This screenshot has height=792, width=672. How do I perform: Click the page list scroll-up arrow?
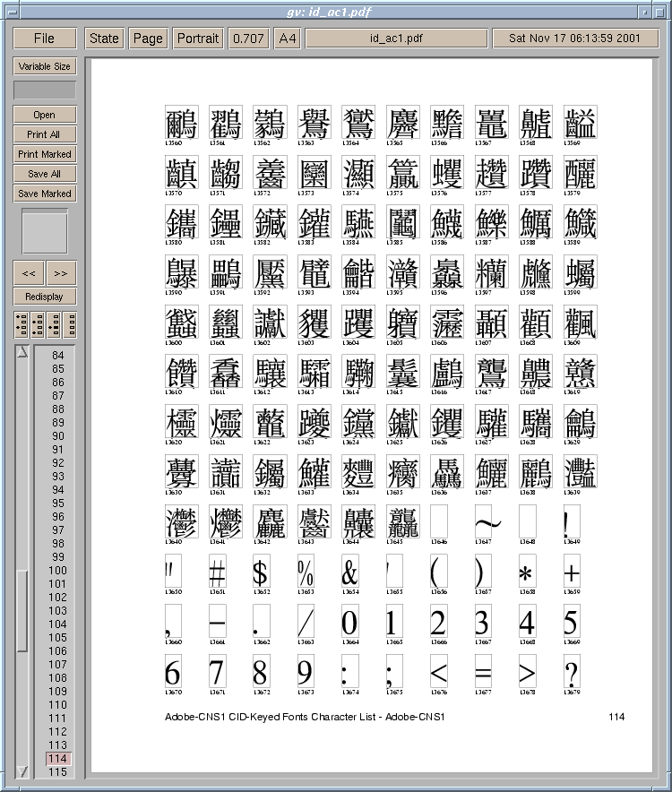[x=22, y=351]
